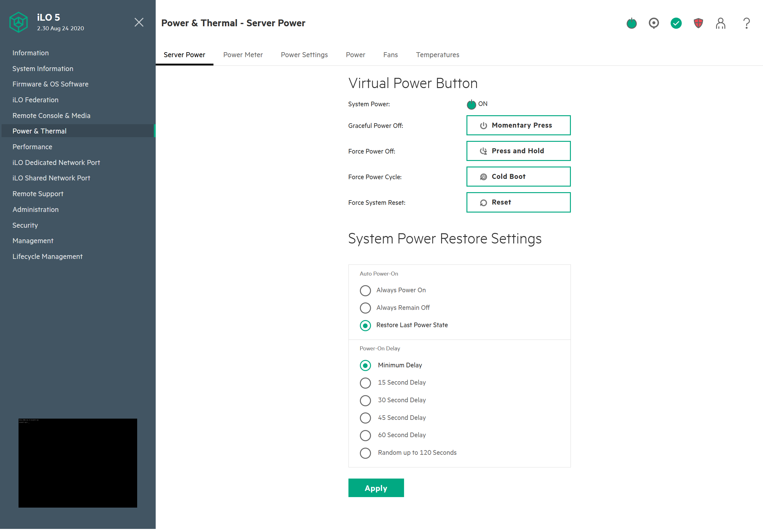
Task: Click the green health checkmark icon
Action: point(676,23)
